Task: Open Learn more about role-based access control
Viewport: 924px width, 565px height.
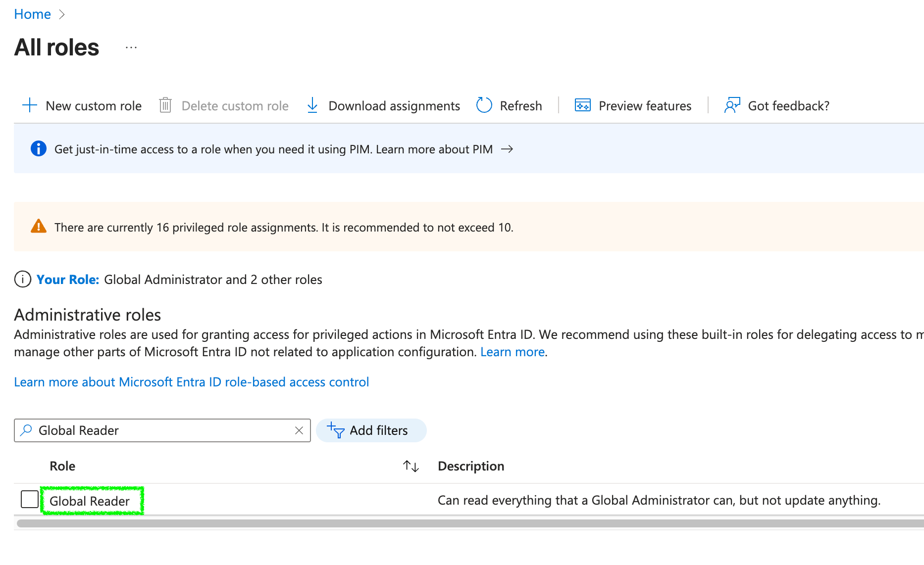Action: (191, 382)
